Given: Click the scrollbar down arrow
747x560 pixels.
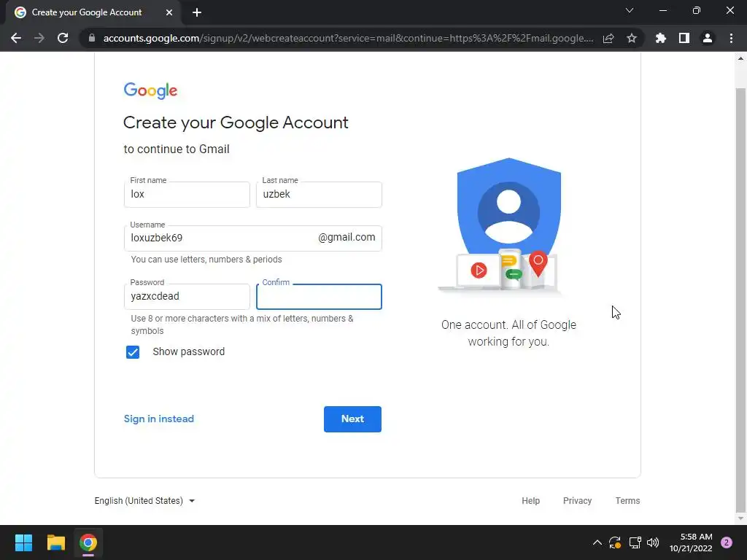Looking at the screenshot, I should click(740, 518).
